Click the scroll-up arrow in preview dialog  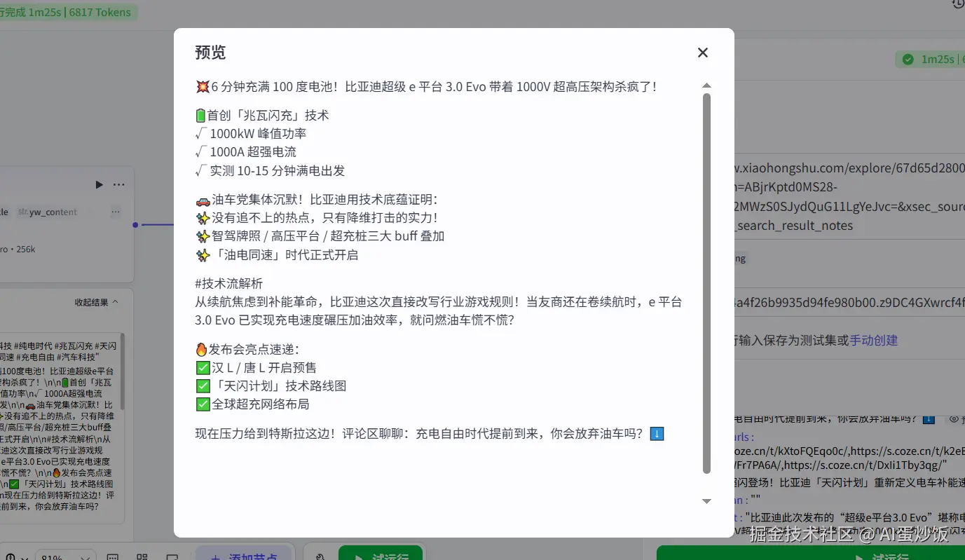pyautogui.click(x=706, y=86)
